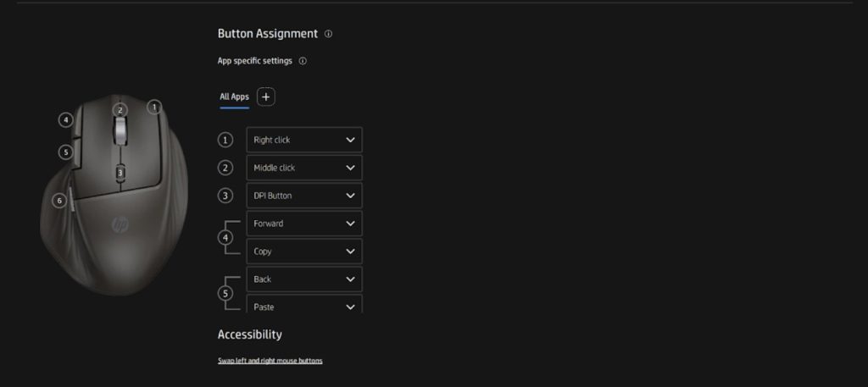Screen dimensions: 868x387
Task: Click Swap left and right mouse buttons link
Action: 270,361
